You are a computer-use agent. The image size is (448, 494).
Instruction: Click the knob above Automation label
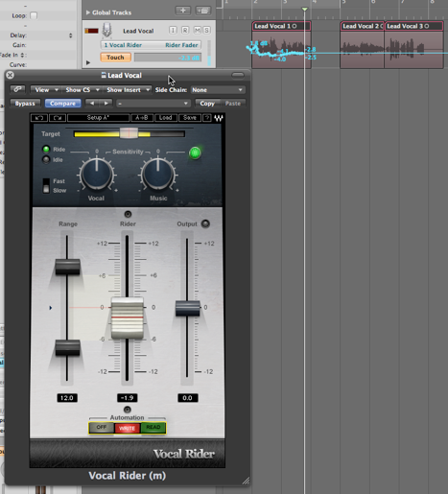128,410
